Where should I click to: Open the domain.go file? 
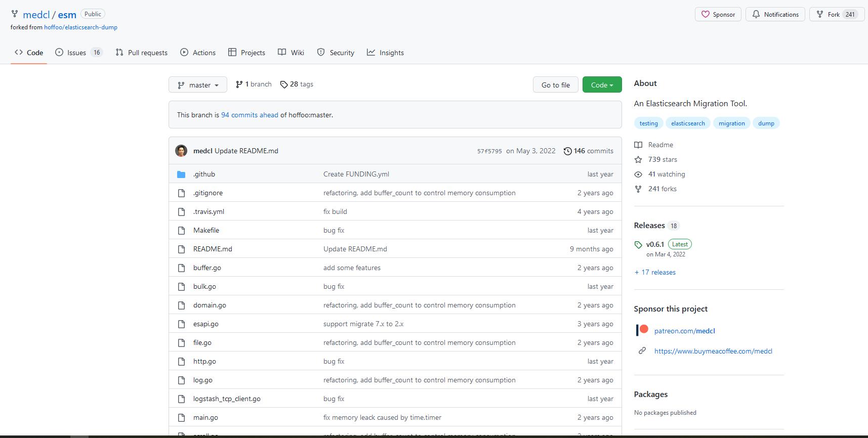pyautogui.click(x=210, y=305)
